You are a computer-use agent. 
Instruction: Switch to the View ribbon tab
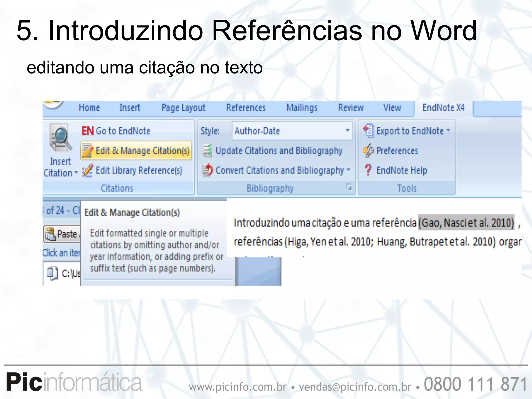(392, 108)
